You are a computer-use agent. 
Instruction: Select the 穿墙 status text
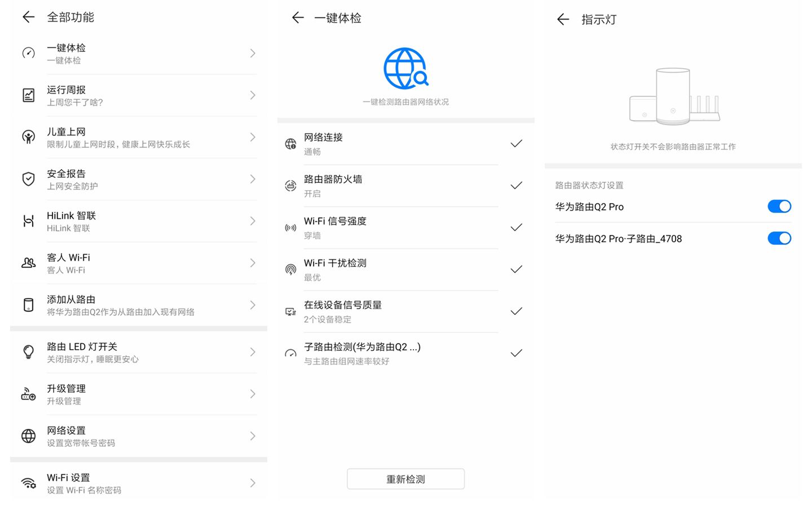click(x=312, y=236)
